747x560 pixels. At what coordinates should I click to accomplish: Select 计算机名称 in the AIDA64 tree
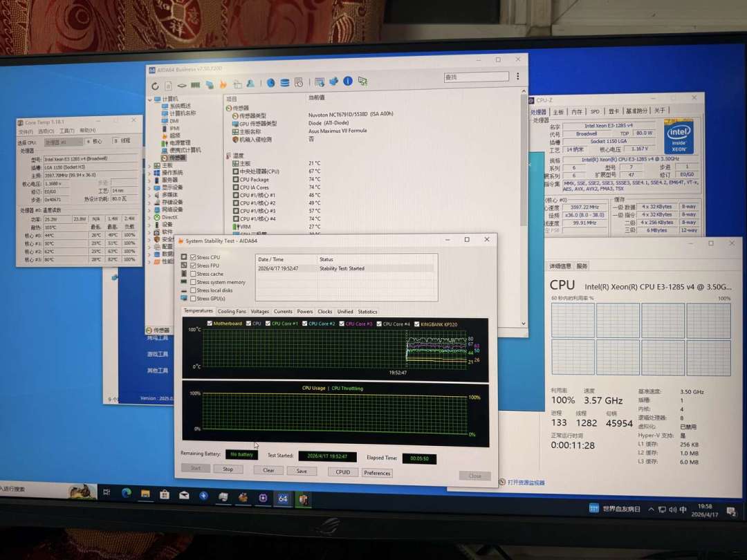click(183, 113)
